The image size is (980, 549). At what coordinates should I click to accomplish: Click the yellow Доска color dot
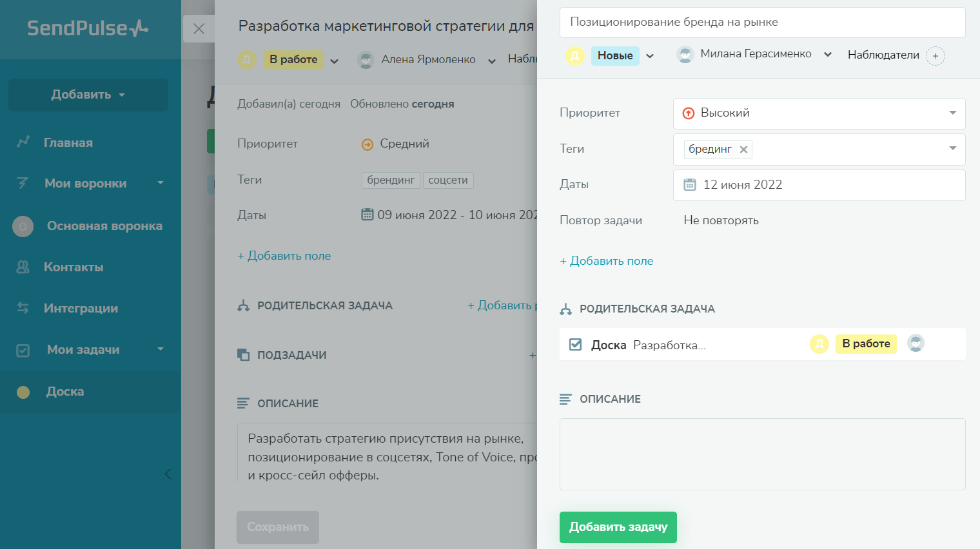pyautogui.click(x=23, y=392)
